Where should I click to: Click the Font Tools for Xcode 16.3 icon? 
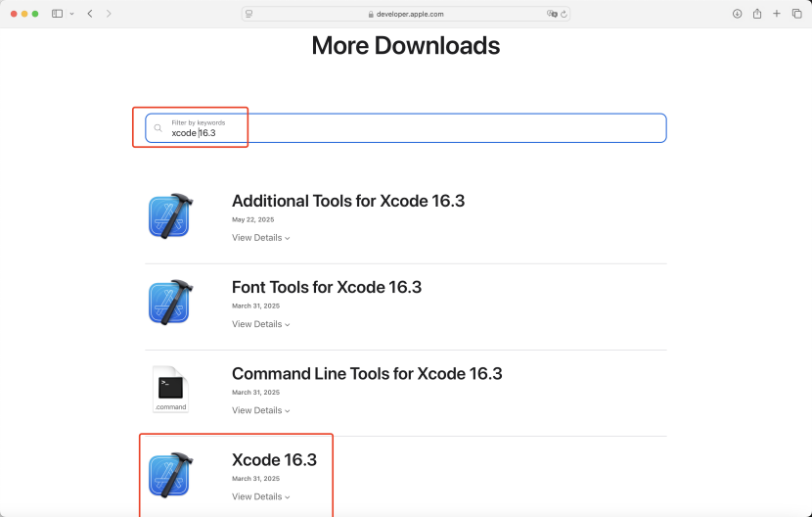(170, 303)
